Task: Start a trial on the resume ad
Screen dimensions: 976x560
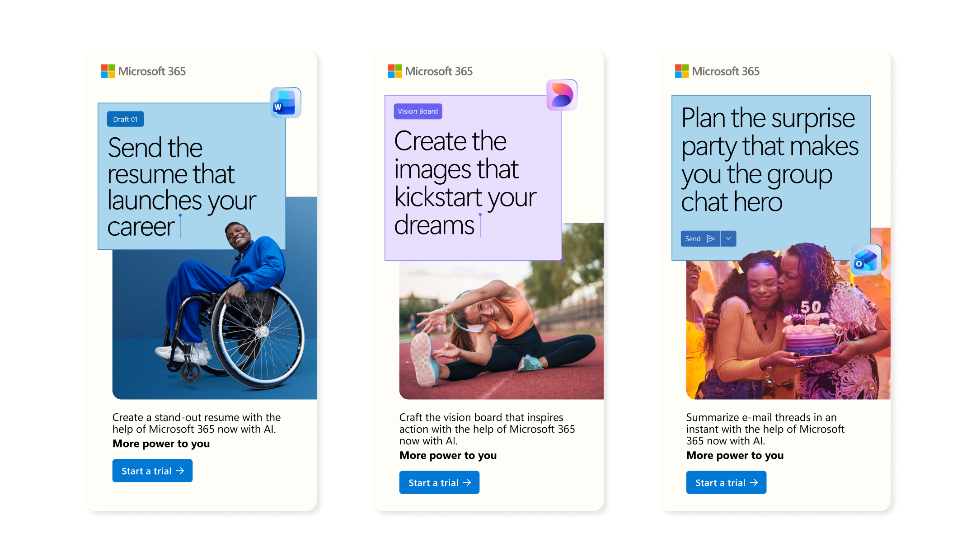Action: 152,471
